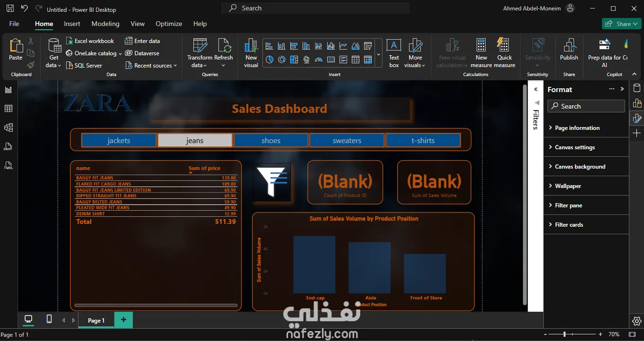
Task: Click the Format painter brush icon
Action: 31,65
